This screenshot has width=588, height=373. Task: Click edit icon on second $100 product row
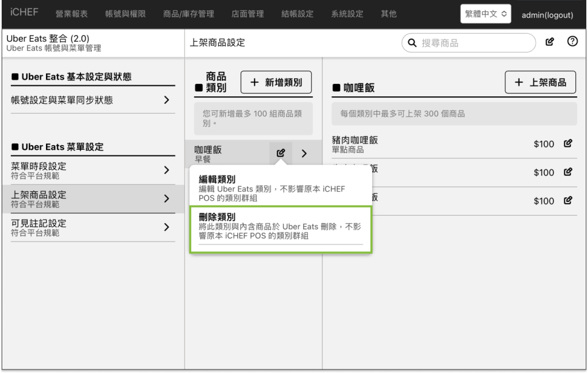tap(568, 172)
